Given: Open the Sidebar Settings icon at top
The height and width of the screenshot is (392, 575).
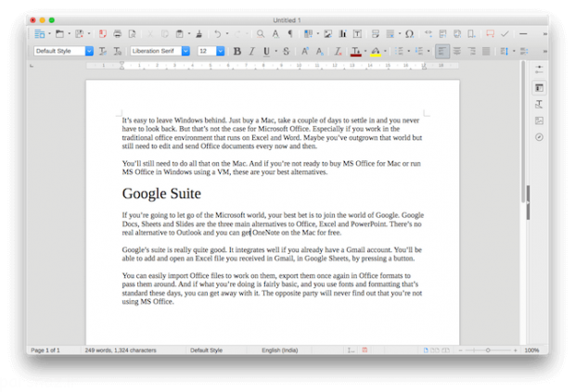Looking at the screenshot, I should [539, 70].
